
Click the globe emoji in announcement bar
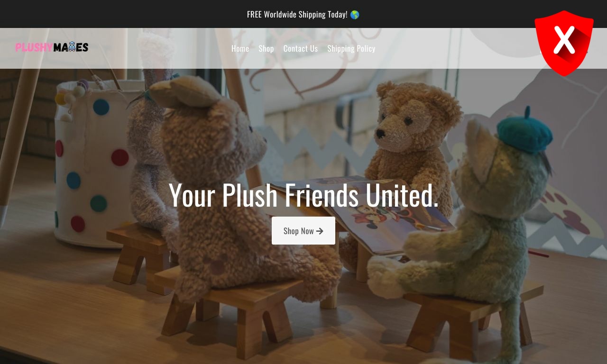(x=355, y=15)
